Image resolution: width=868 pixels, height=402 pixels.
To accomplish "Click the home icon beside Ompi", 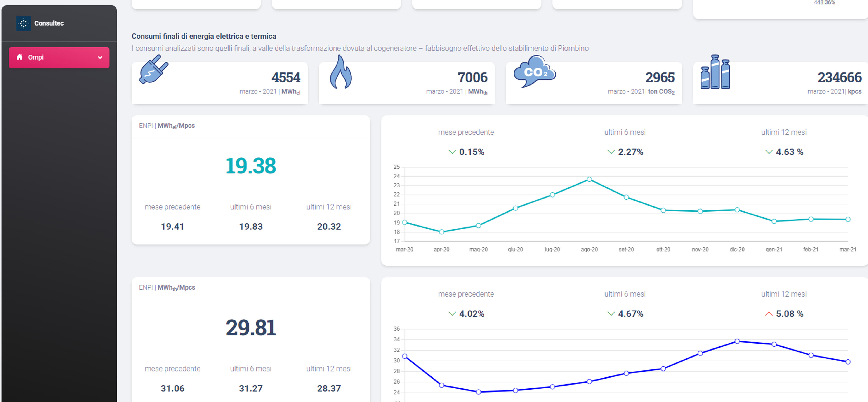I will click(x=19, y=57).
